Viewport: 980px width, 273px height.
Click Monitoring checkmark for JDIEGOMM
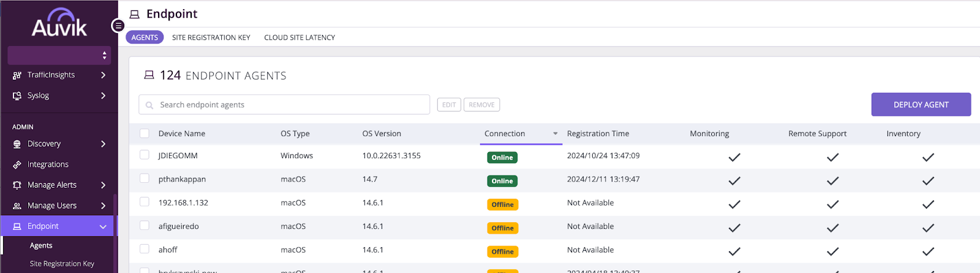coord(734,157)
